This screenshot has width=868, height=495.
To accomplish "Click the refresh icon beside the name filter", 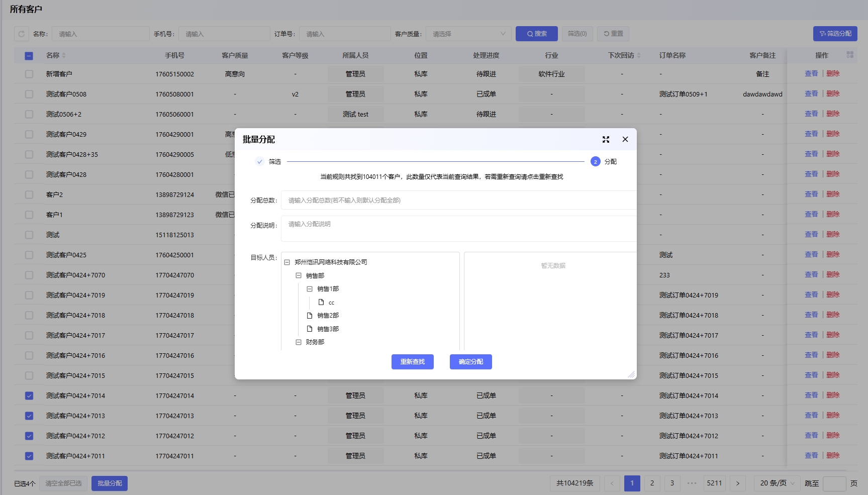I will click(x=22, y=34).
